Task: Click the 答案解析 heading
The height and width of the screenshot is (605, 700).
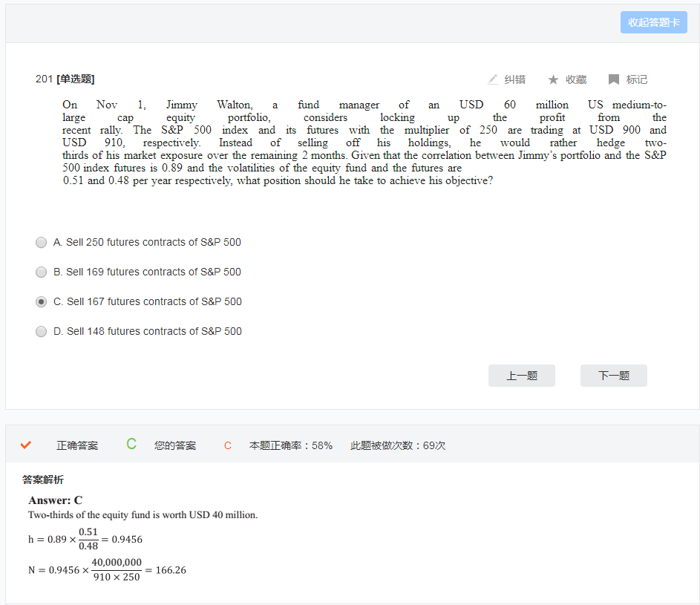Action: [x=43, y=480]
